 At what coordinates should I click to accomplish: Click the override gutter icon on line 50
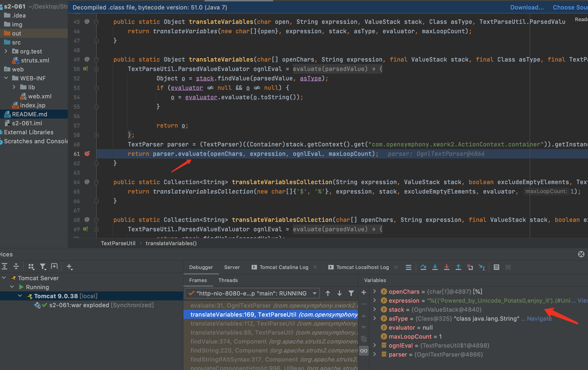pos(85,69)
